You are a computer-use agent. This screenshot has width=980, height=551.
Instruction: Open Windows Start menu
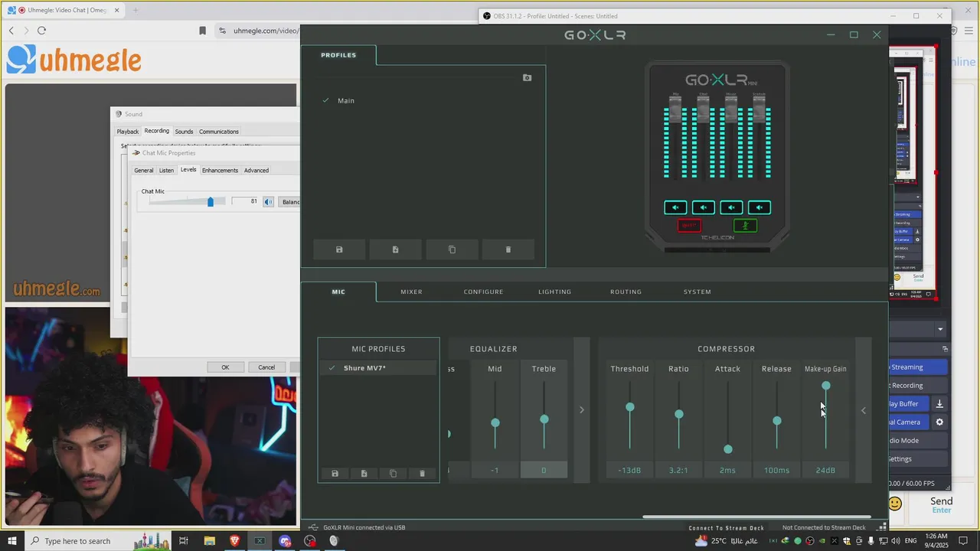click(x=11, y=541)
